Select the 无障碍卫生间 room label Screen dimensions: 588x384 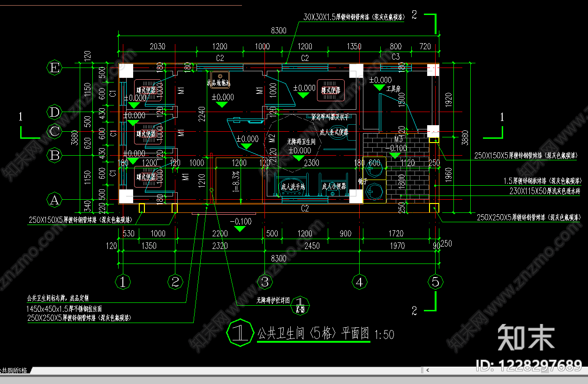point(301,141)
